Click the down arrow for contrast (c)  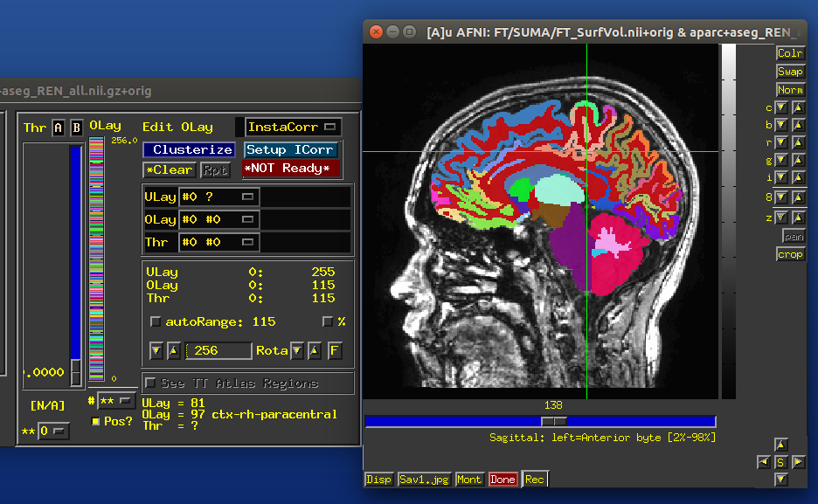[x=781, y=108]
